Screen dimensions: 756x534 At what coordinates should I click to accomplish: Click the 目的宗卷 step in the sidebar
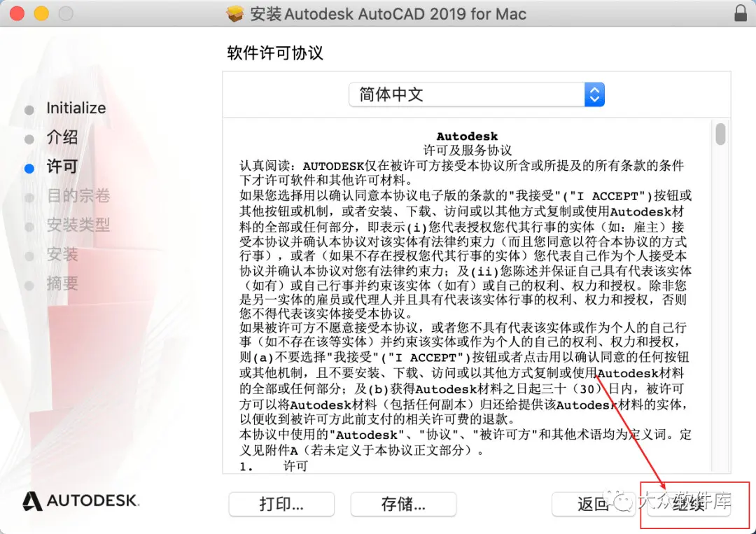click(x=78, y=196)
